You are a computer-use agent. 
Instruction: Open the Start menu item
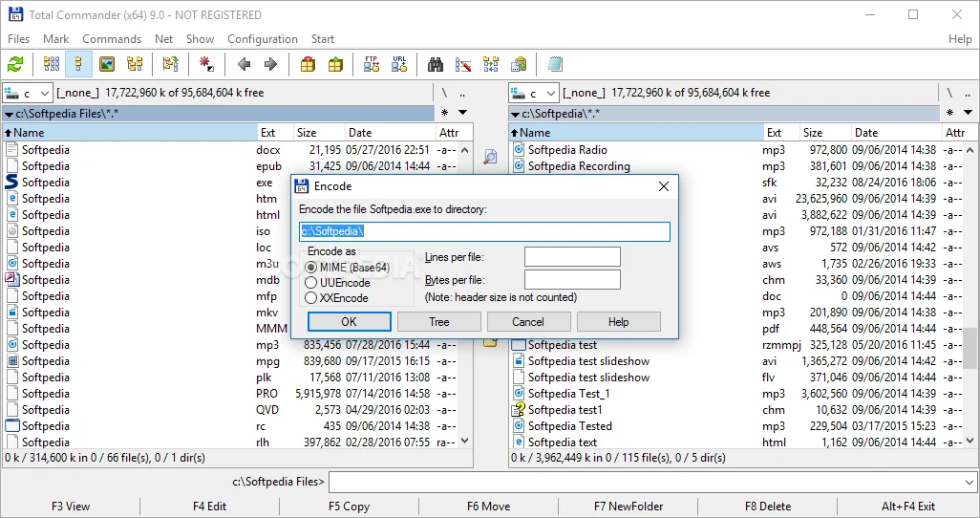point(323,39)
